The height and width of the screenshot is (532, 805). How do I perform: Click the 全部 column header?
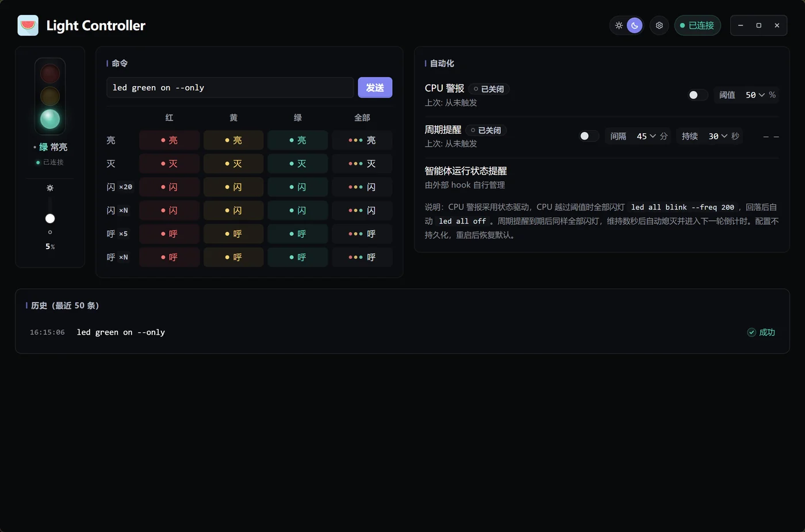(x=362, y=117)
